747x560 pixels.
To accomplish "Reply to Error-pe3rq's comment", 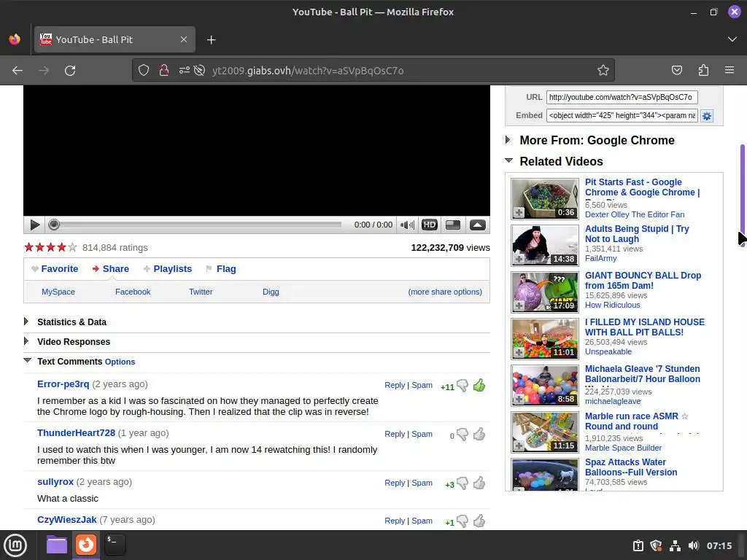I will (x=395, y=385).
